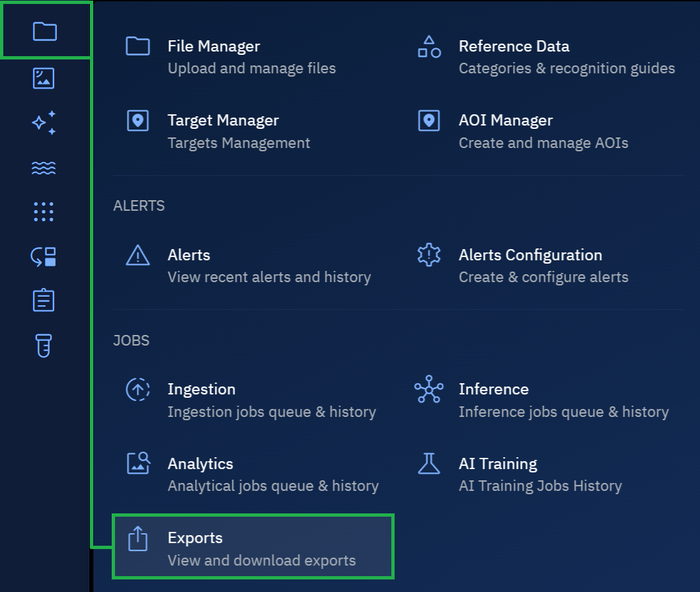This screenshot has height=592, width=700.
Task: Open the test tube sidebar icon
Action: click(x=44, y=346)
